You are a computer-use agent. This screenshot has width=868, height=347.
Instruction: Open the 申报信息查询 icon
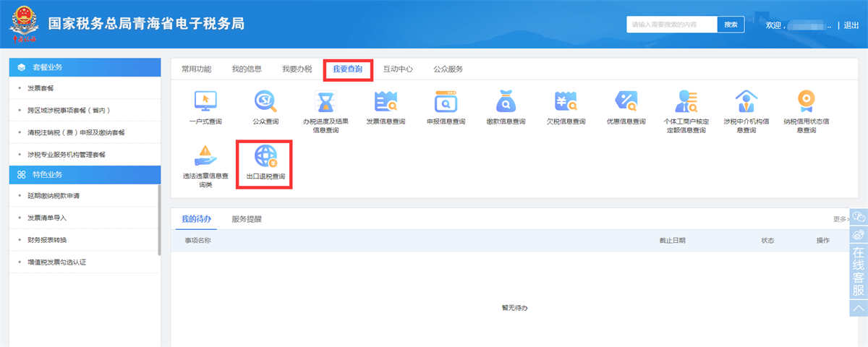pyautogui.click(x=446, y=101)
